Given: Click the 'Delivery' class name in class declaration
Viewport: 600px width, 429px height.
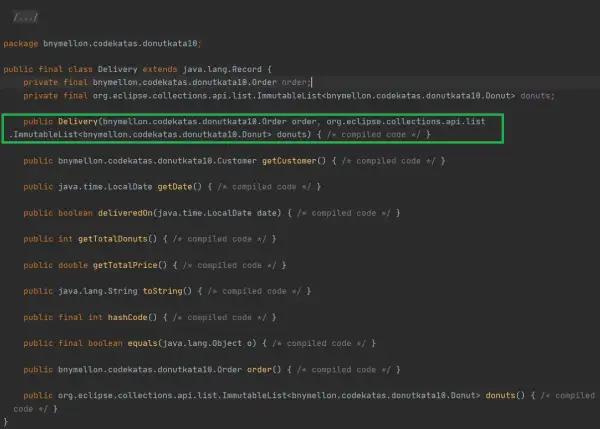Looking at the screenshot, I should [117, 69].
